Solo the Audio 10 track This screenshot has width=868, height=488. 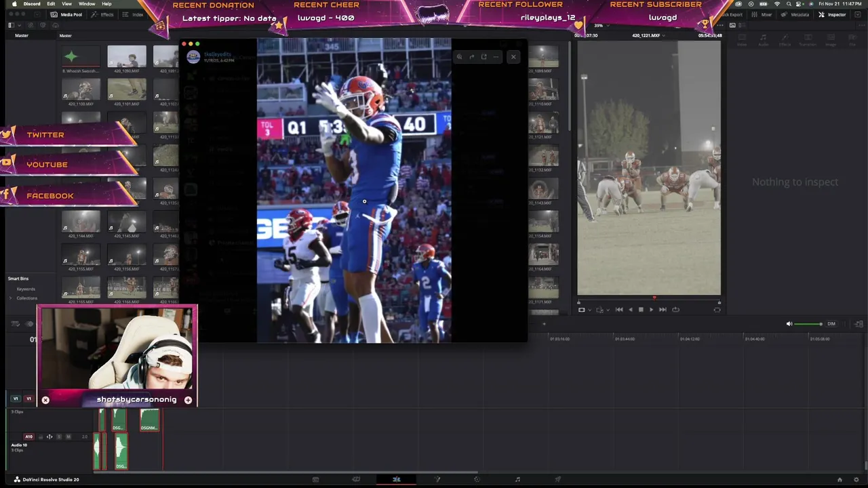tap(59, 436)
